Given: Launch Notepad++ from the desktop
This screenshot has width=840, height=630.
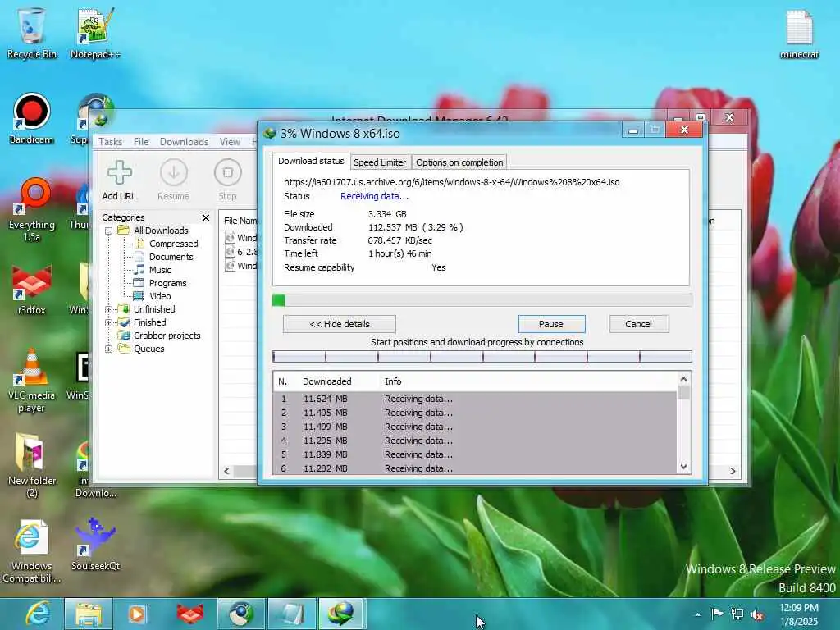Looking at the screenshot, I should pos(95,33).
